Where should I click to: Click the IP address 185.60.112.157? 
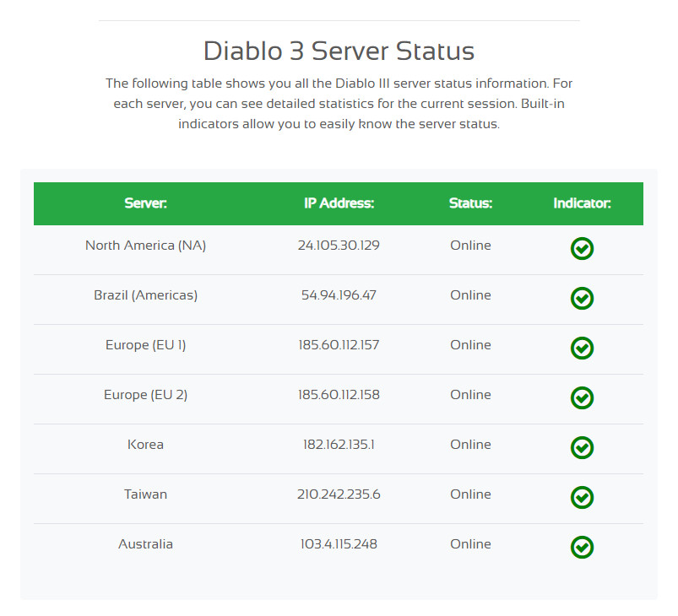pyautogui.click(x=339, y=345)
